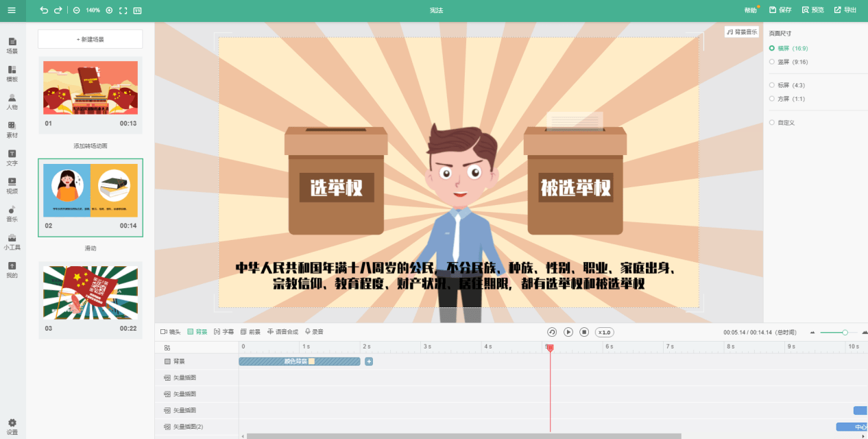The image size is (868, 439).
Task: Select the 方屏 (1:1) page size option
Action: tap(787, 99)
